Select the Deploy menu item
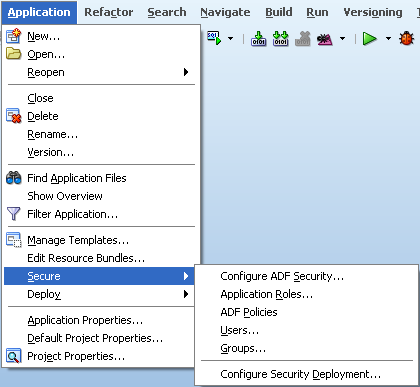Viewport: 420px width, 387px height. tap(98, 294)
